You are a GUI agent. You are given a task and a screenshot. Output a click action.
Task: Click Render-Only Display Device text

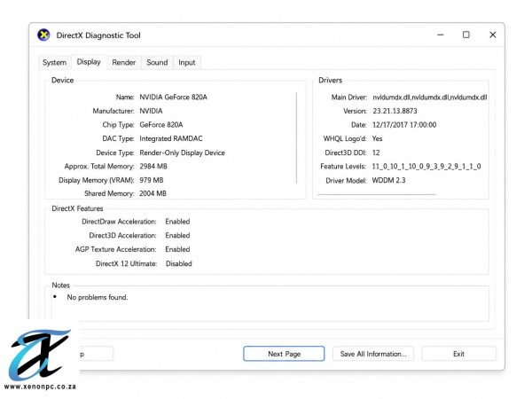click(182, 153)
